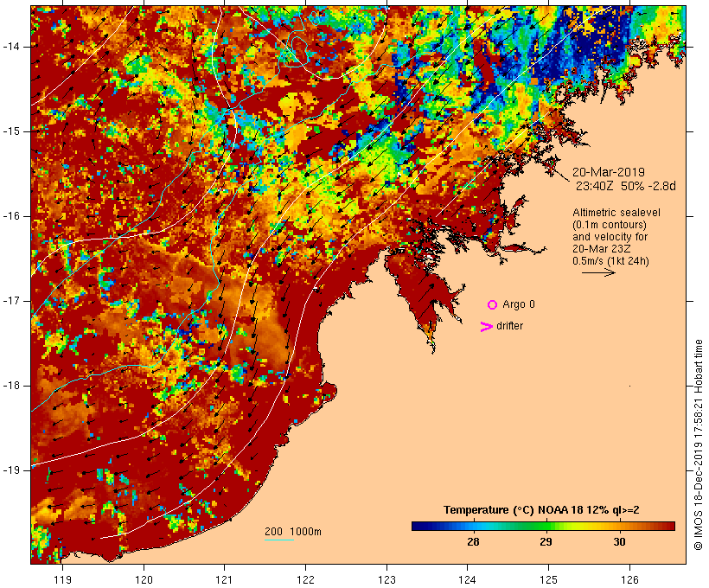Screen dimensions: 709x588
Task: Click the 0.5m/s velocity scale arrow
Action: pos(598,272)
